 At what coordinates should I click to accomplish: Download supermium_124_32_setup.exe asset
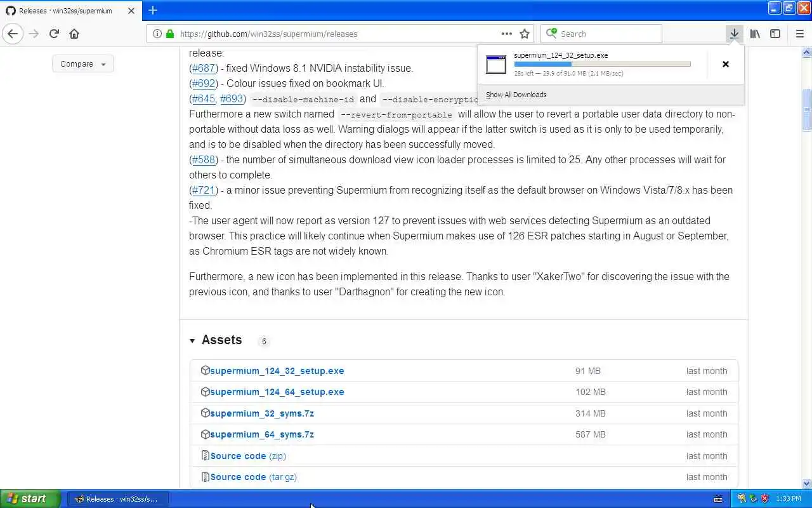click(x=277, y=371)
